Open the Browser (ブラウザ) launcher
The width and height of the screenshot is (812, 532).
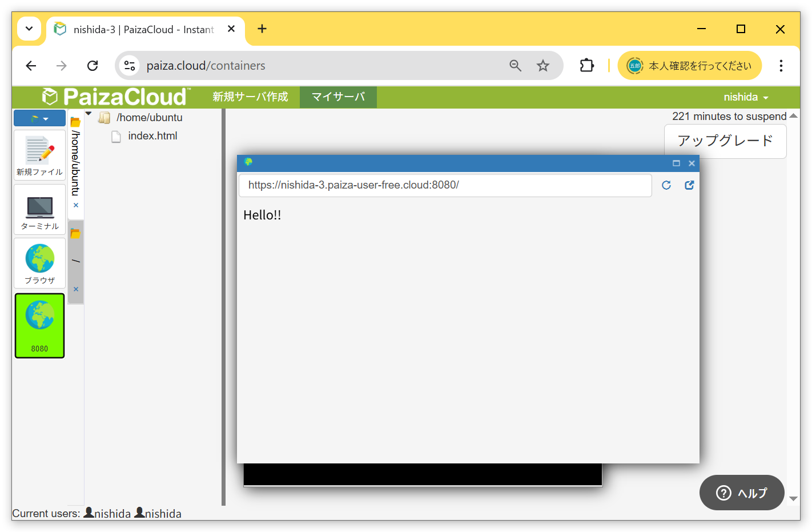[39, 263]
